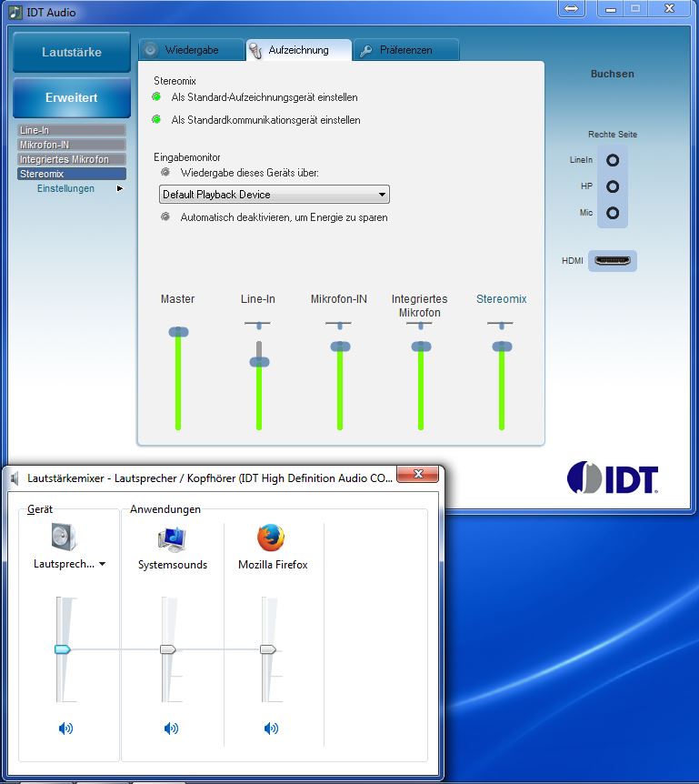Click the Line-In volume slider handle
The width and height of the screenshot is (699, 784).
click(259, 362)
